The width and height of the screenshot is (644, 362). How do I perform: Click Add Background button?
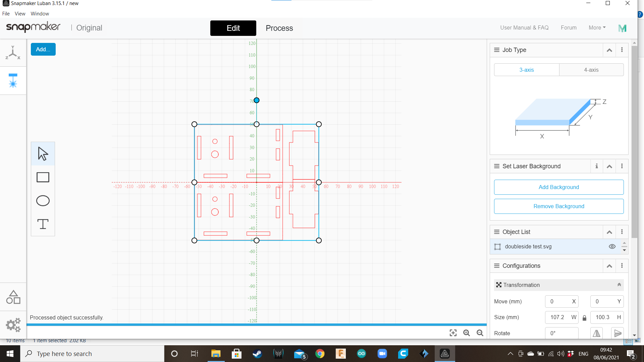(558, 187)
